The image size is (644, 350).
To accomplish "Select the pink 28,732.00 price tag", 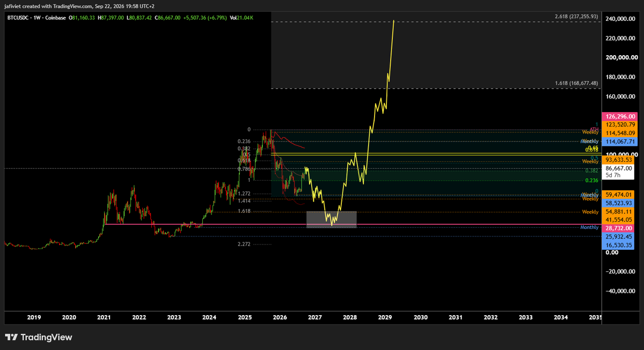I will pyautogui.click(x=618, y=228).
